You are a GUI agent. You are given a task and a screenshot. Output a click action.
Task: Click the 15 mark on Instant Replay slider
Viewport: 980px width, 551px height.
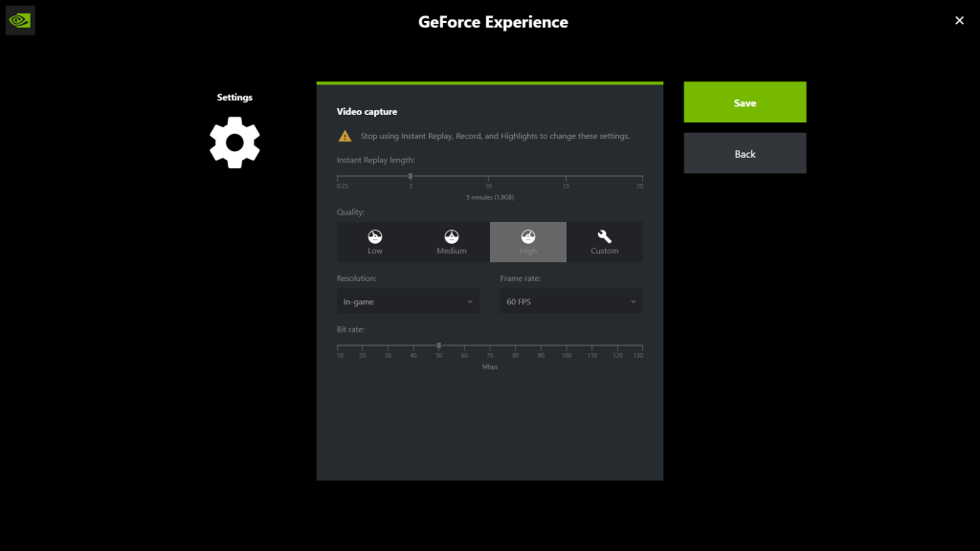coord(566,186)
